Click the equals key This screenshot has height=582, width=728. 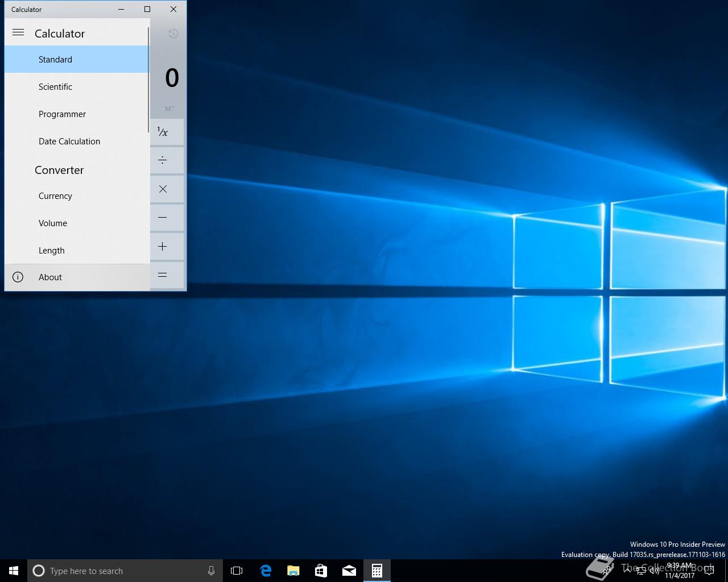(x=167, y=275)
